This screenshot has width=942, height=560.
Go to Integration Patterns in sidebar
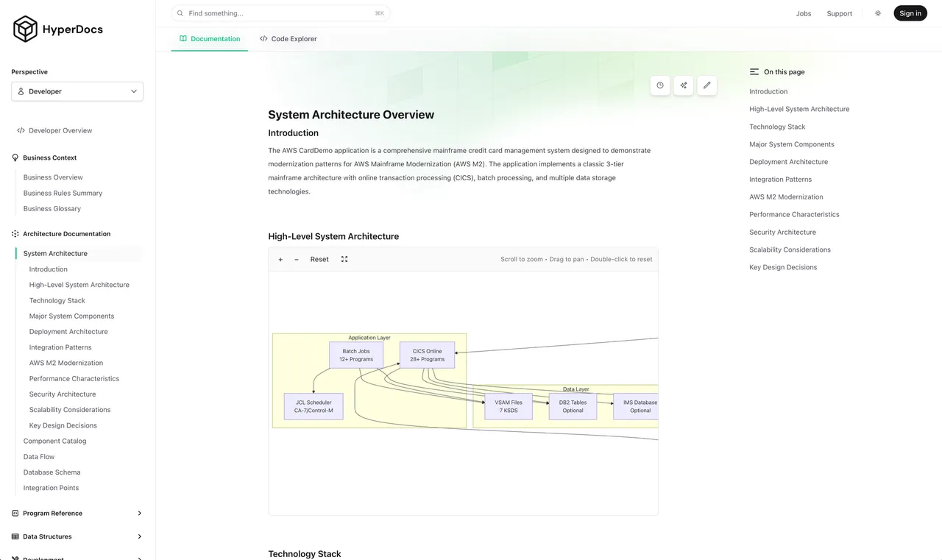coord(60,347)
